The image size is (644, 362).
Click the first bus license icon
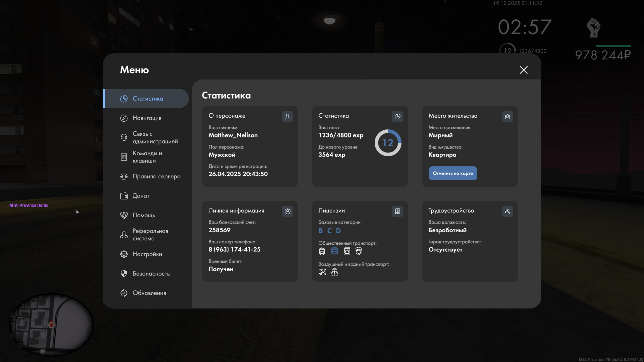point(322,251)
